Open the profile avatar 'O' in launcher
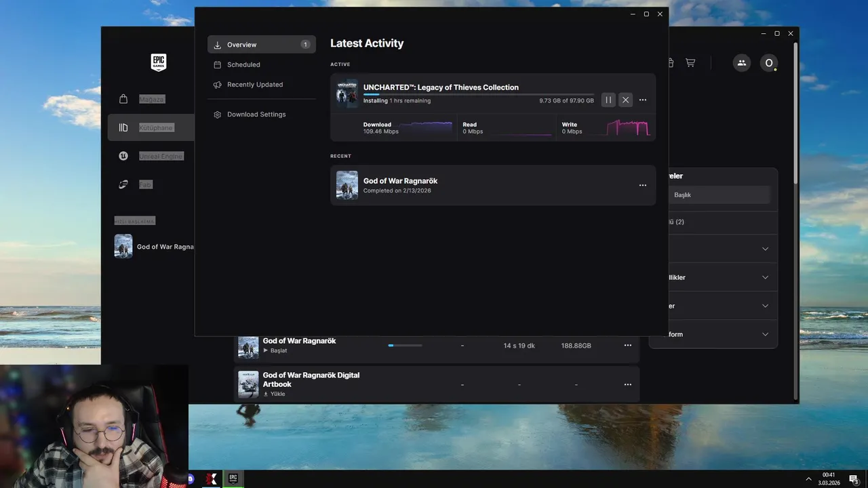Image resolution: width=868 pixels, height=488 pixels. coord(768,63)
